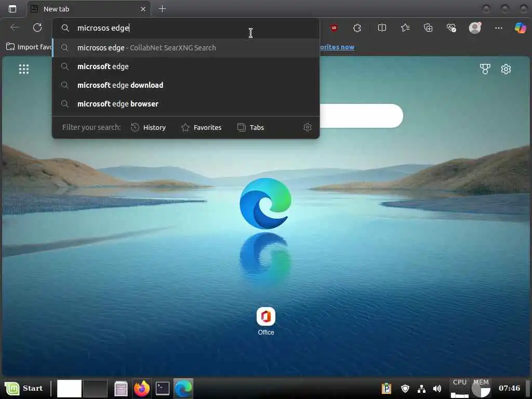
Task: Click Import favorites bookmark bar item
Action: click(29, 47)
